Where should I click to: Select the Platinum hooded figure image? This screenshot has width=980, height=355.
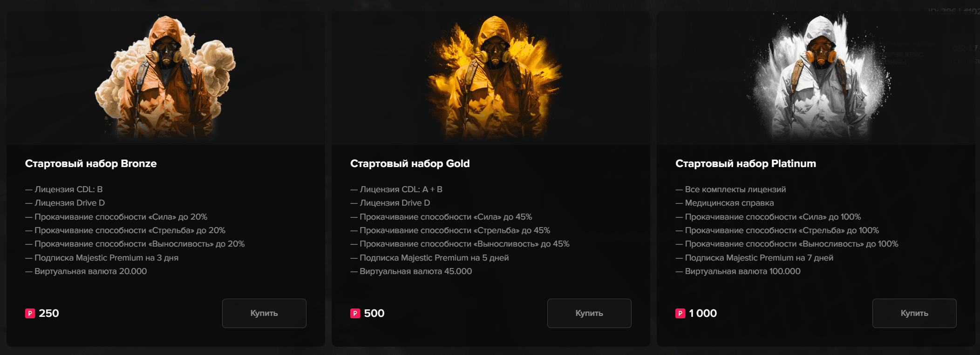coord(820,77)
